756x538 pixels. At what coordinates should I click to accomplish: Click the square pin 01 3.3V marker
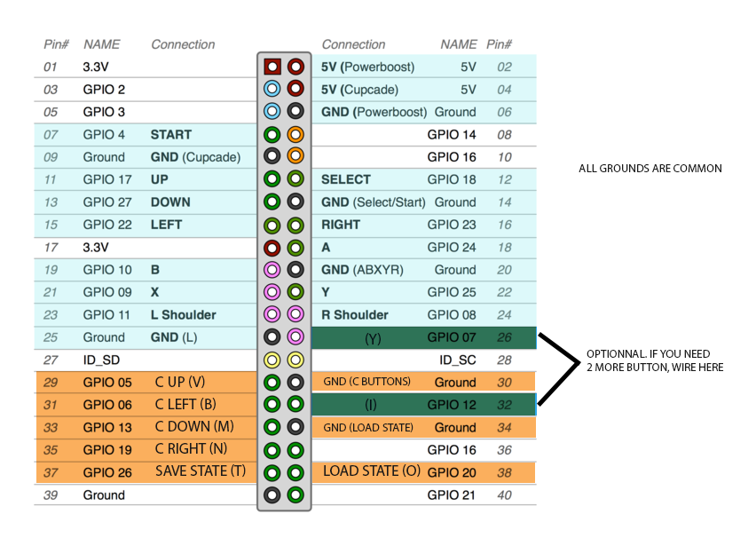pos(272,67)
